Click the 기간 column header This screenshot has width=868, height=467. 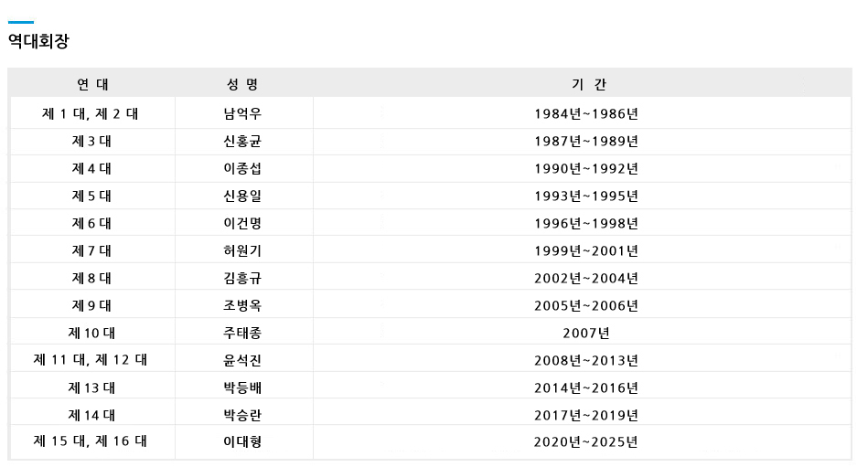(x=586, y=84)
